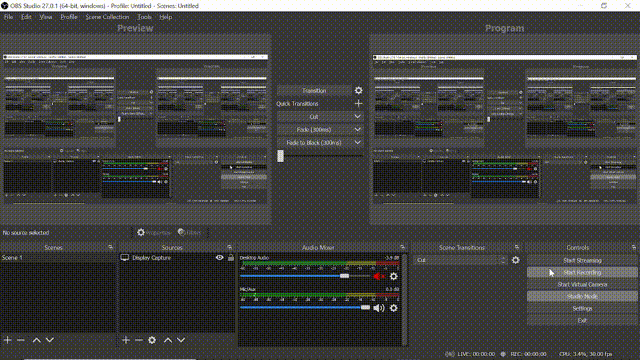Image resolution: width=640 pixels, height=360 pixels.
Task: Click Start Virtual Camera
Action: [582, 284]
